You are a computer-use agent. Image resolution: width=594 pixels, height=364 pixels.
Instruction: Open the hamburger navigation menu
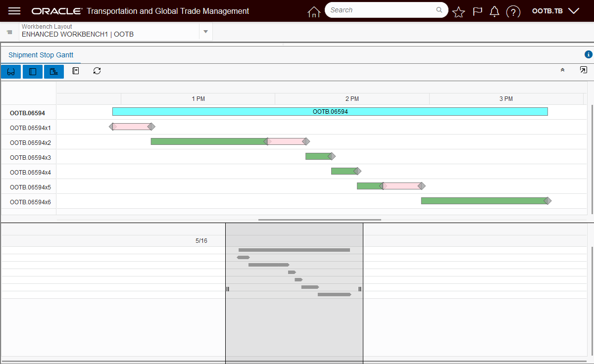tap(15, 11)
